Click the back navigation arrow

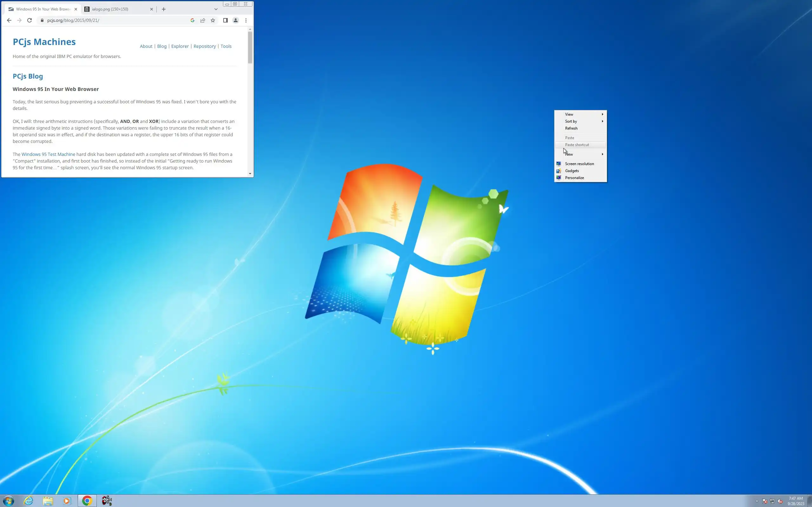tap(9, 21)
